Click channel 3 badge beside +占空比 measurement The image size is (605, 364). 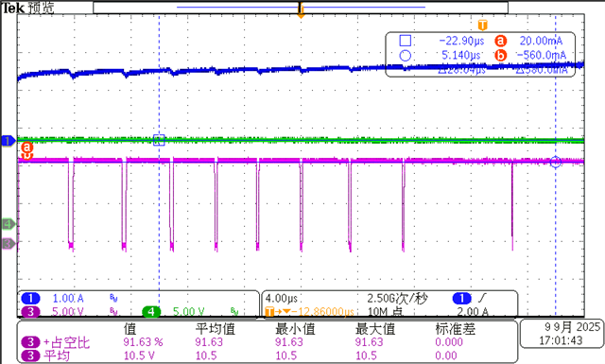tap(30, 342)
